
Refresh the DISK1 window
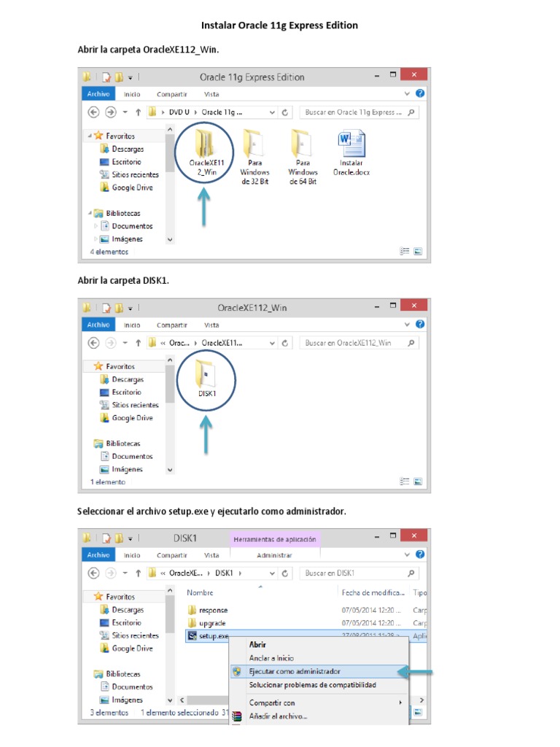coord(285,573)
